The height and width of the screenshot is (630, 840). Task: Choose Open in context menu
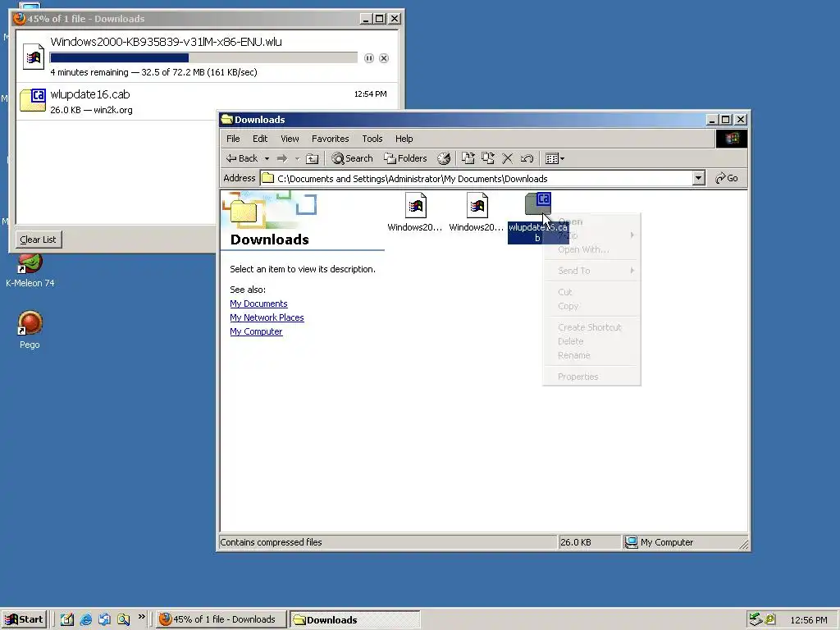[x=591, y=221]
